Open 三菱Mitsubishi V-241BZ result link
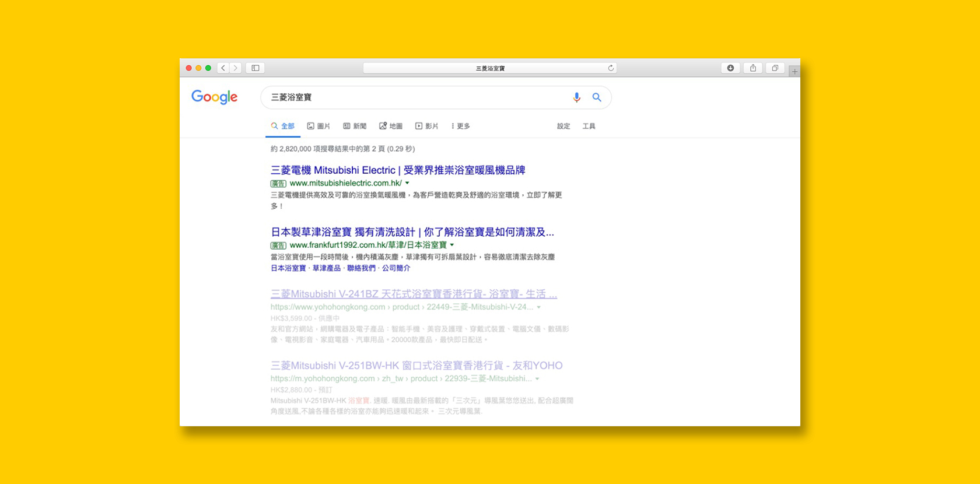Screen dimensions: 980x484 coord(414,294)
